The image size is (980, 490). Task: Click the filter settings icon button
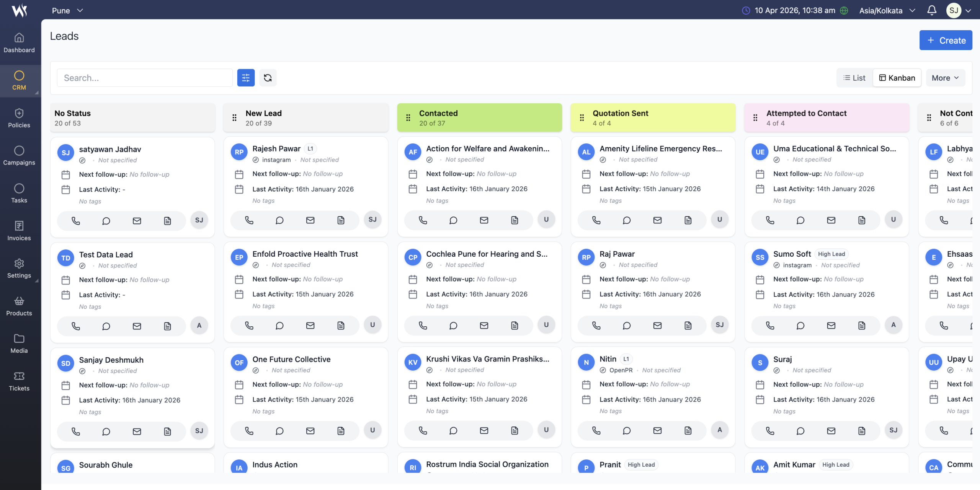(246, 78)
